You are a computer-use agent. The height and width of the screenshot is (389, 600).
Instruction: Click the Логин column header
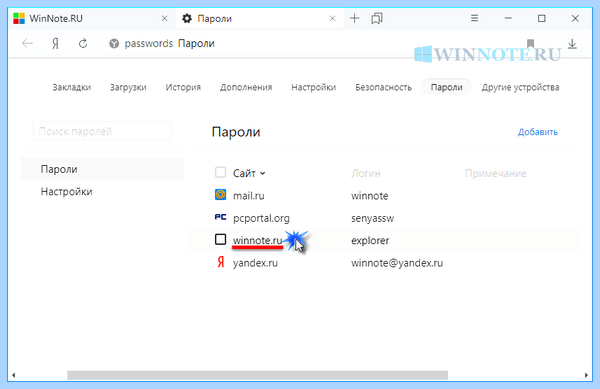366,174
